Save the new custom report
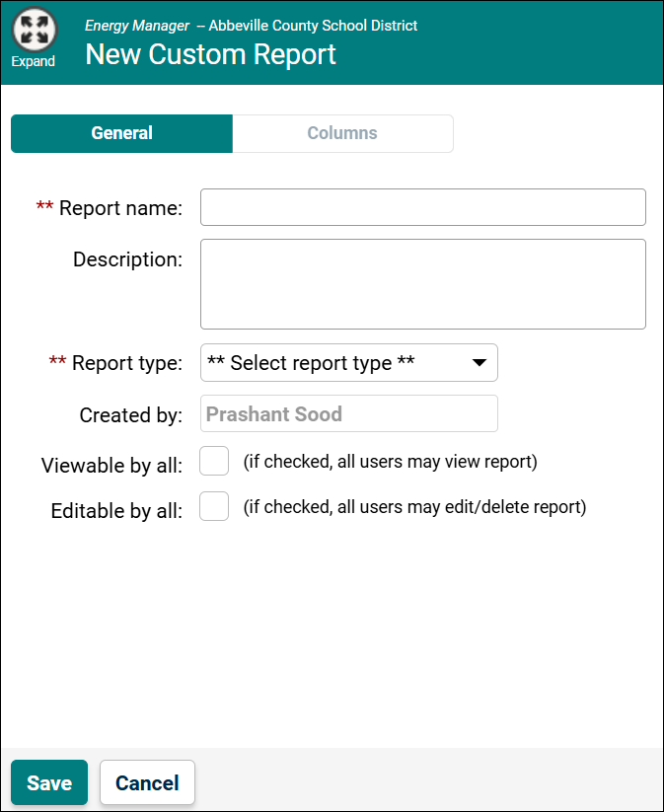Image resolution: width=664 pixels, height=812 pixels. pyautogui.click(x=49, y=783)
